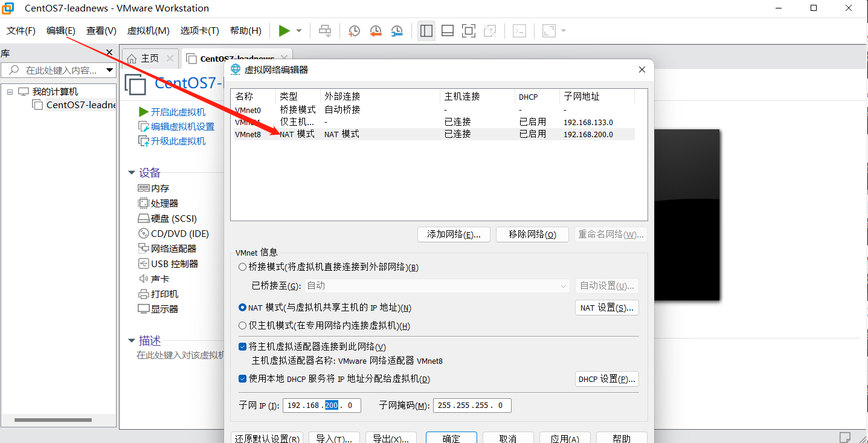Select the 仅主机模式 radio button

(243, 326)
